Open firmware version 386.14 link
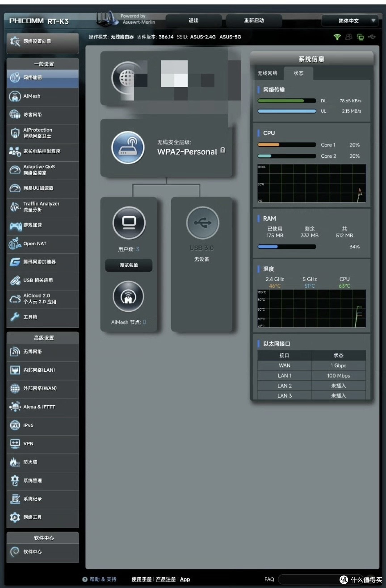386x588 pixels. (166, 37)
